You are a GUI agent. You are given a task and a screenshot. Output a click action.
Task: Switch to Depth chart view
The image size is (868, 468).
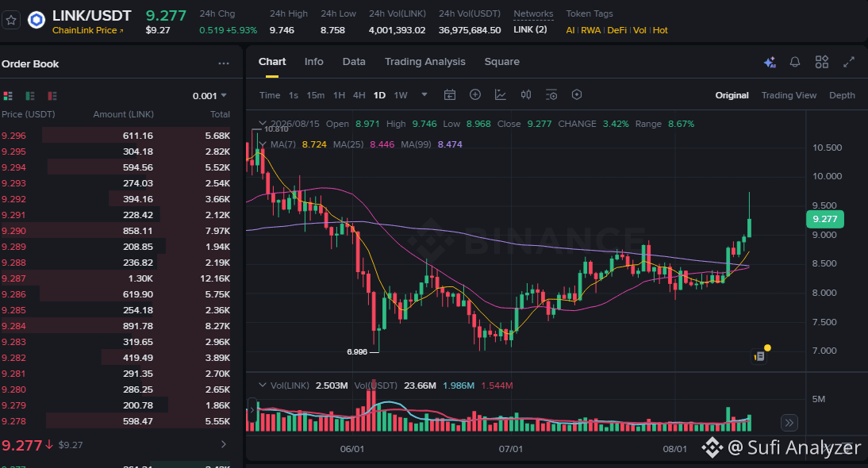tap(842, 95)
